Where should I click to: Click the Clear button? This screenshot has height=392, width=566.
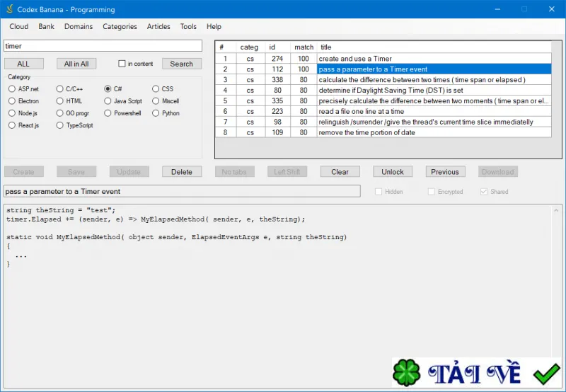point(340,172)
